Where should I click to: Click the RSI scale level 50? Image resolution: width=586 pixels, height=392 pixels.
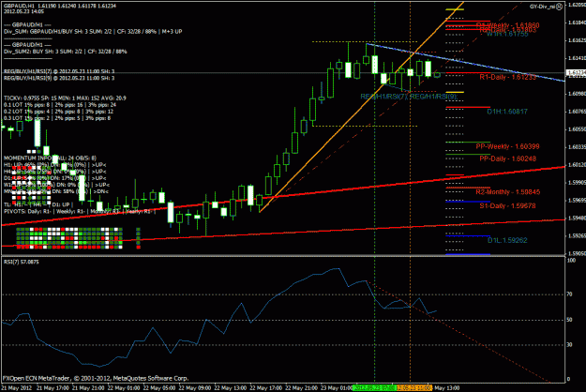click(x=569, y=320)
